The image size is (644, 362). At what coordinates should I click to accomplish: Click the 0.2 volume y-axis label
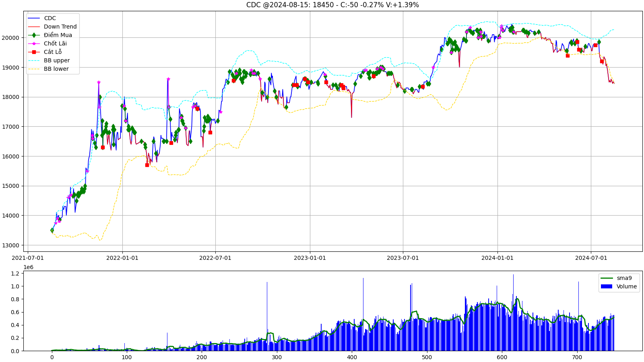(x=15, y=338)
